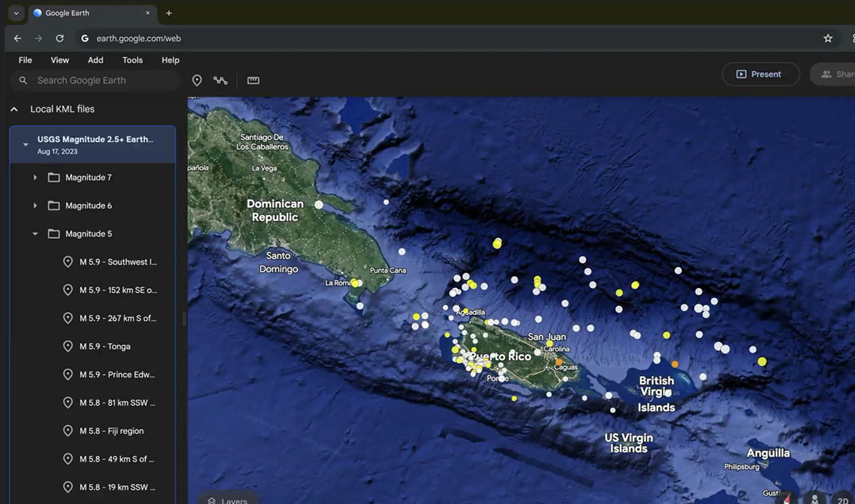
Task: Click placemark icon for M 5.8 - 19 km SSW
Action: coord(68,488)
